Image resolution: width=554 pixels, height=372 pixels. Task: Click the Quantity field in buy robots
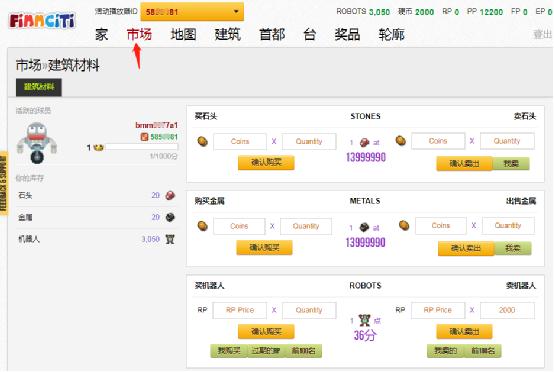click(x=309, y=310)
